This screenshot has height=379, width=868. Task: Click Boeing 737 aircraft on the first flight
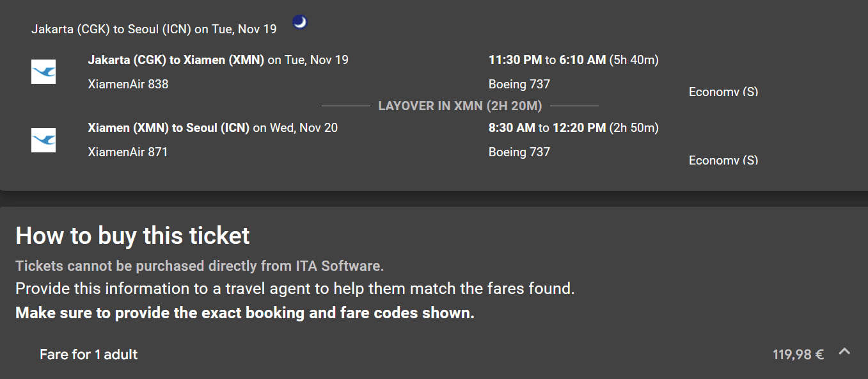[519, 84]
